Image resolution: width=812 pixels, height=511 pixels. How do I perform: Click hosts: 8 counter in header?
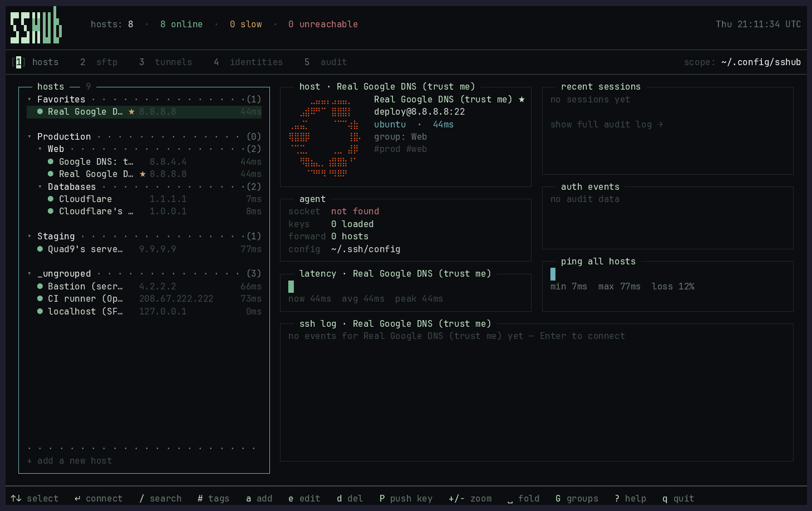[112, 24]
